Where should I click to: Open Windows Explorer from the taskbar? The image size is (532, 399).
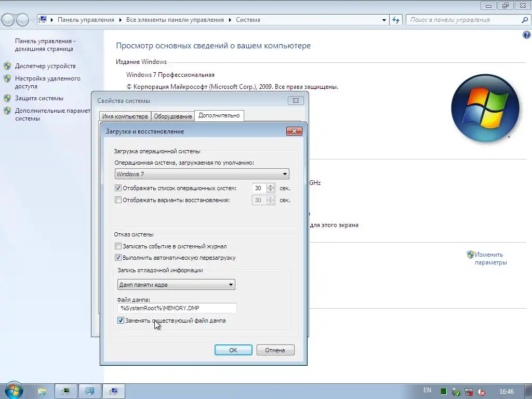[x=42, y=392]
